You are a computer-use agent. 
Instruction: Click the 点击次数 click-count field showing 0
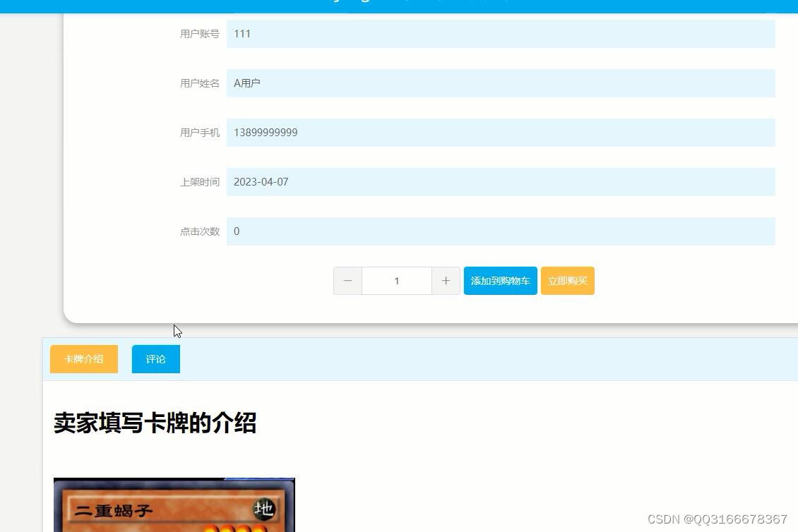[x=500, y=231]
